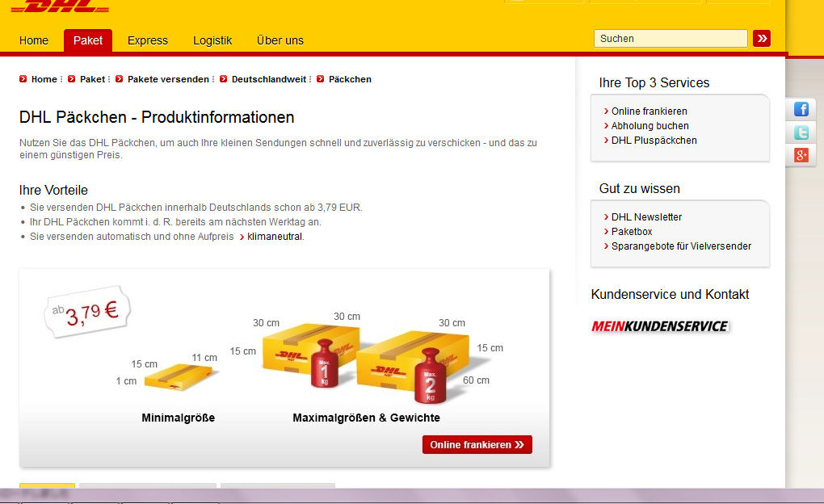Open Abholung buchen service link

point(650,126)
